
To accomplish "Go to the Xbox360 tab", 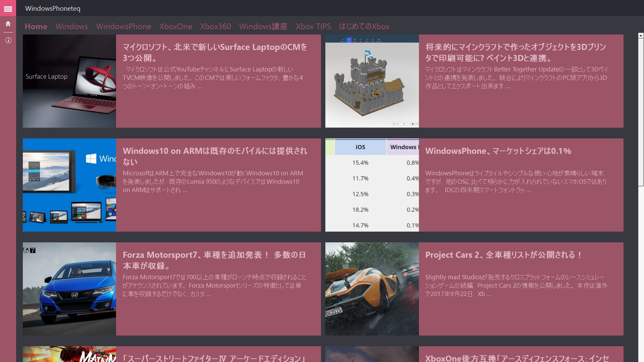I will coord(215,26).
